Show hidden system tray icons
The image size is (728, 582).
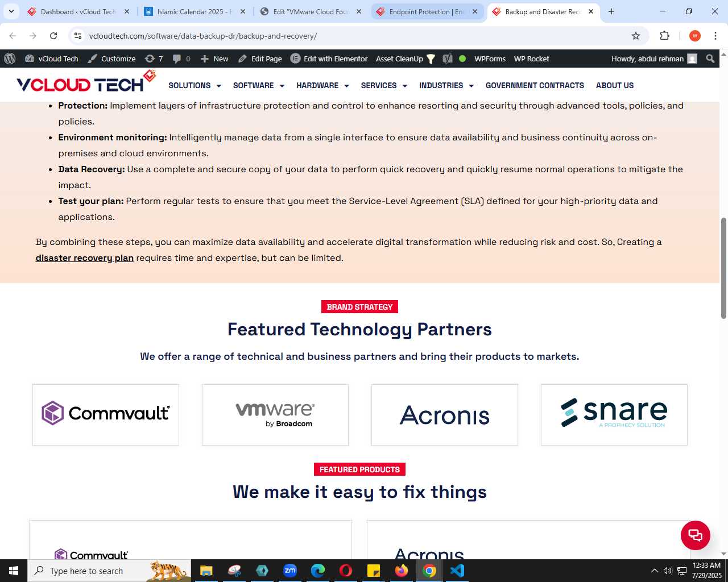(x=654, y=571)
